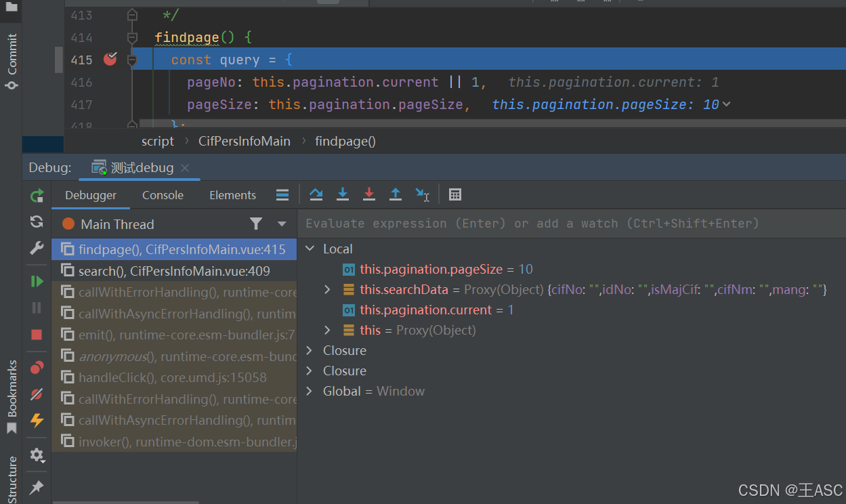The width and height of the screenshot is (846, 504).
Task: Toggle Mute Breakpoints in the debug sidebar
Action: tap(37, 394)
